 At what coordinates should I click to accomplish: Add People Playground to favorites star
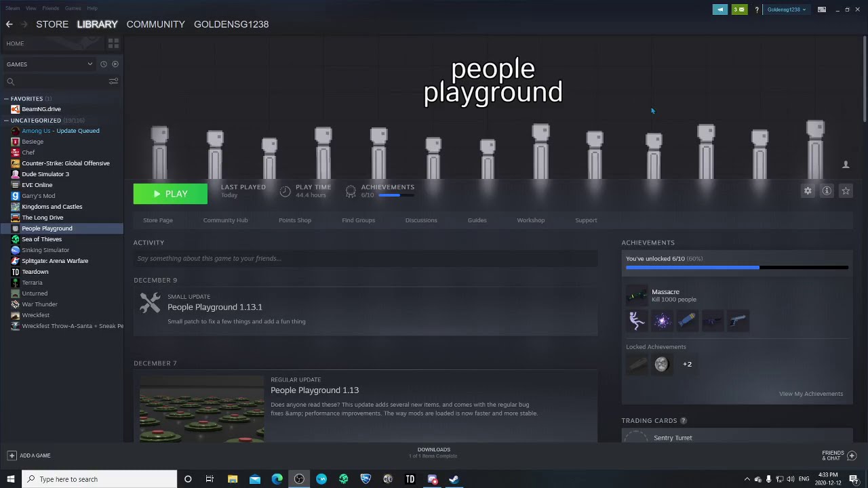click(x=846, y=191)
